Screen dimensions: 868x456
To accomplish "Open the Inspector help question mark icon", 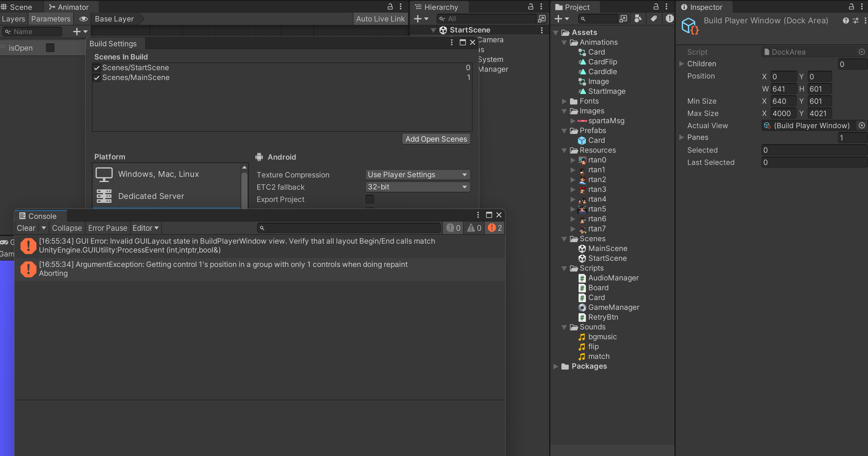I will [845, 21].
